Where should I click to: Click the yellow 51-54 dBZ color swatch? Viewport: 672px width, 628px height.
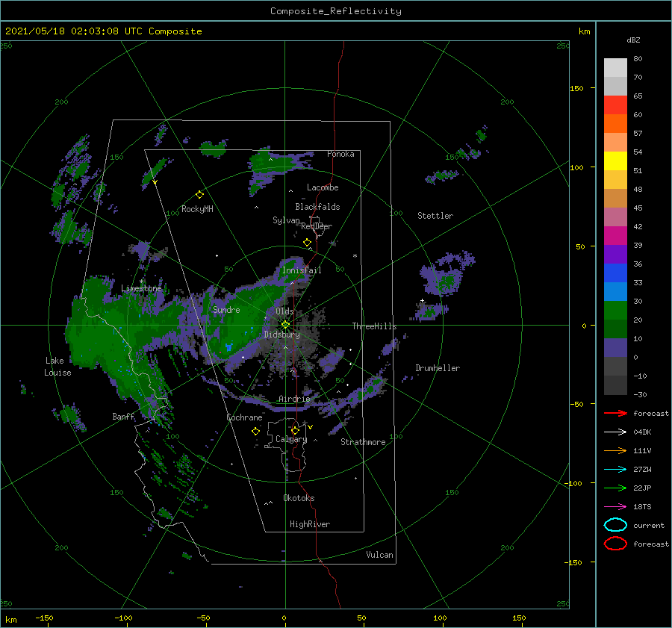(x=615, y=161)
